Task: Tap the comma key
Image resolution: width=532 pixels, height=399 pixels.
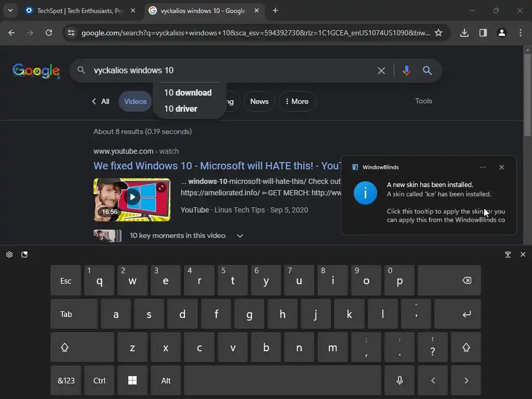Action: pos(366,348)
